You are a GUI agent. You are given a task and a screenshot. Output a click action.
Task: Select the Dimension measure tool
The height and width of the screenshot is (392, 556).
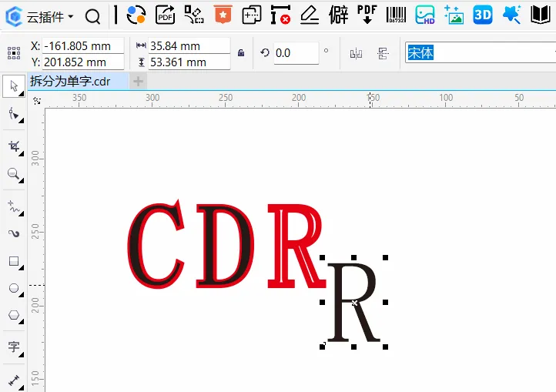14,380
